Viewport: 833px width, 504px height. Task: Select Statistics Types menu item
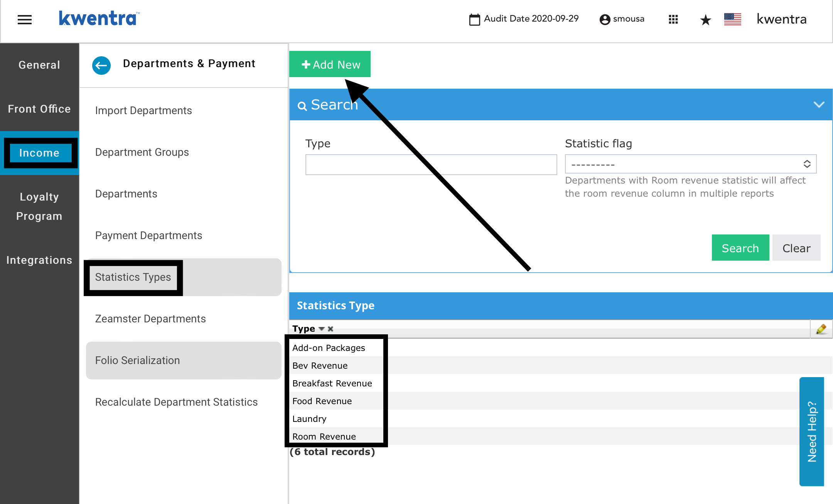(184, 277)
